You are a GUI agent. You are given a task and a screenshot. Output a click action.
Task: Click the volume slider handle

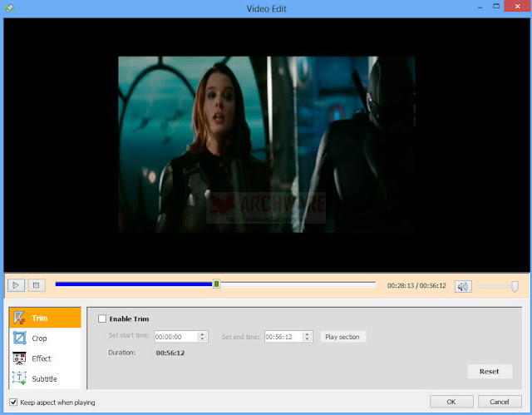click(x=515, y=286)
